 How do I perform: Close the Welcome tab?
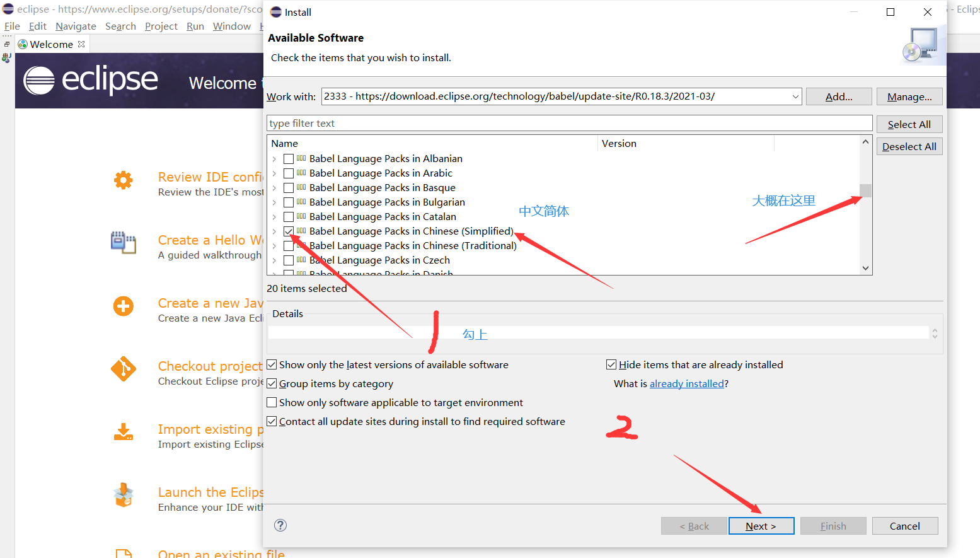81,44
